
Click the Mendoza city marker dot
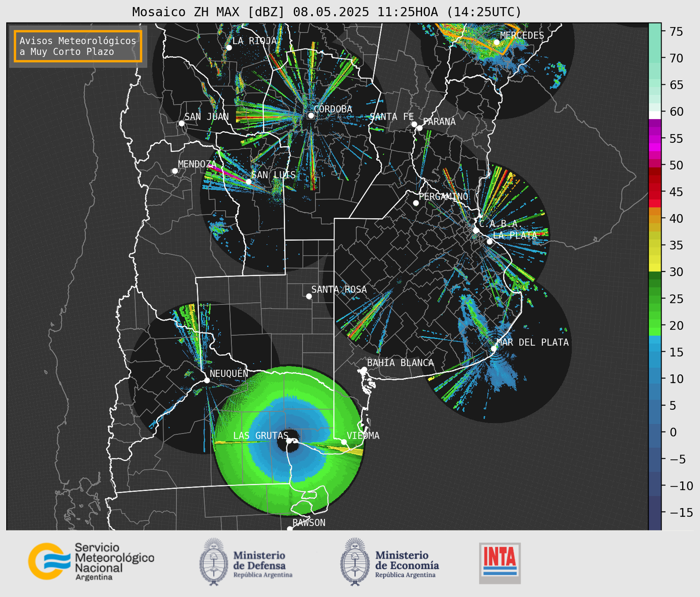tap(175, 171)
